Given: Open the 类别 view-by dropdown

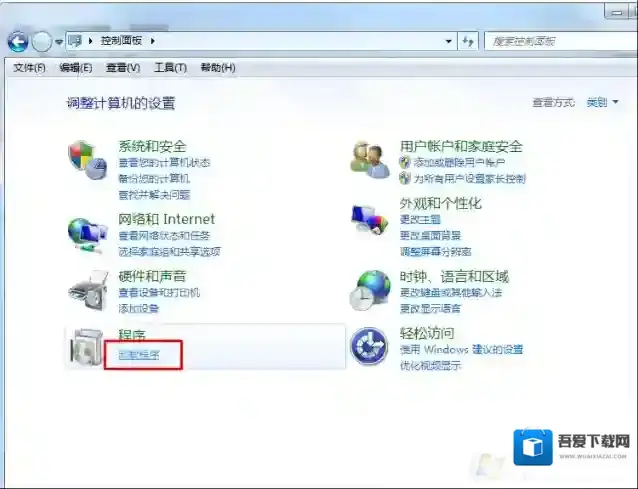Looking at the screenshot, I should (x=602, y=103).
